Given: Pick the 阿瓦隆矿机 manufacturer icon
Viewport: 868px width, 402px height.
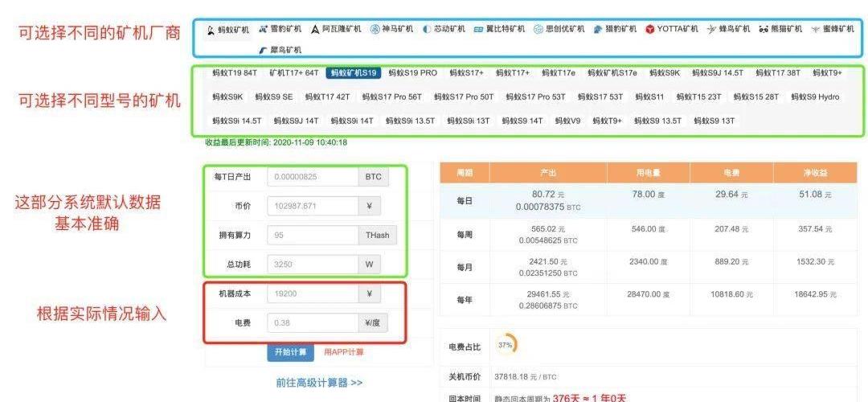Looking at the screenshot, I should tap(315, 29).
